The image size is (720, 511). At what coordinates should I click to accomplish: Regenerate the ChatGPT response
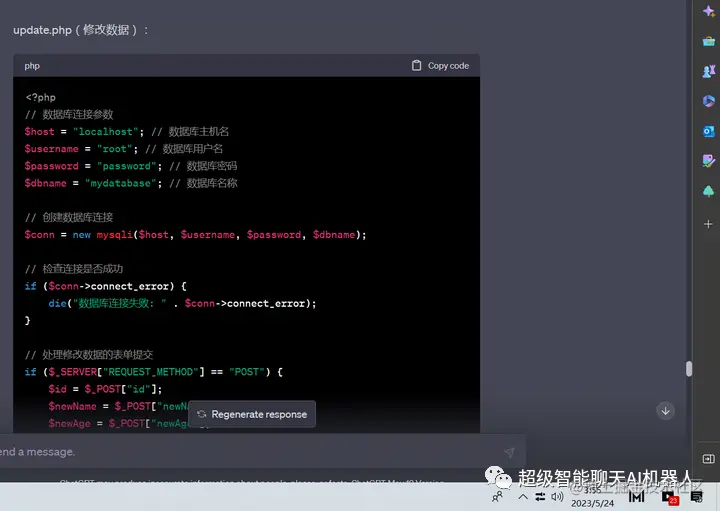coord(252,414)
